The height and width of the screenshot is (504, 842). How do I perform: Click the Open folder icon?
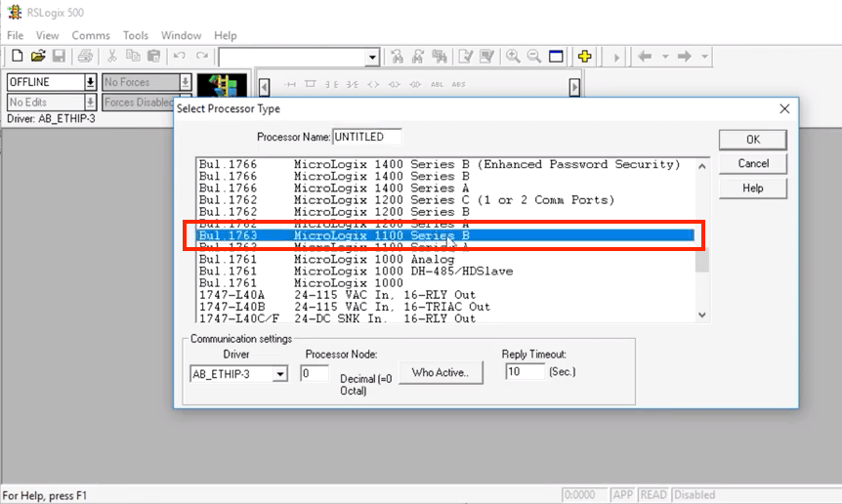38,56
